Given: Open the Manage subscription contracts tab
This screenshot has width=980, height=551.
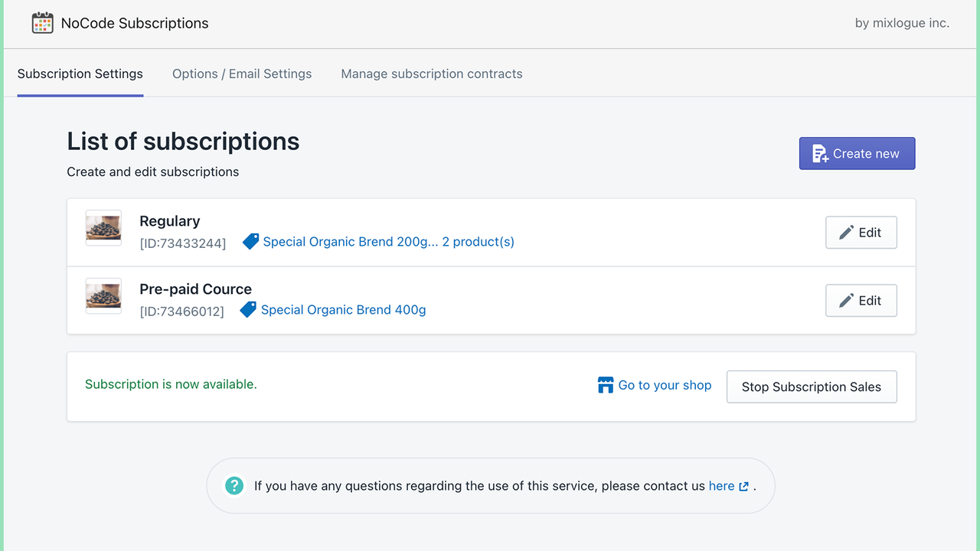Looking at the screenshot, I should point(431,73).
